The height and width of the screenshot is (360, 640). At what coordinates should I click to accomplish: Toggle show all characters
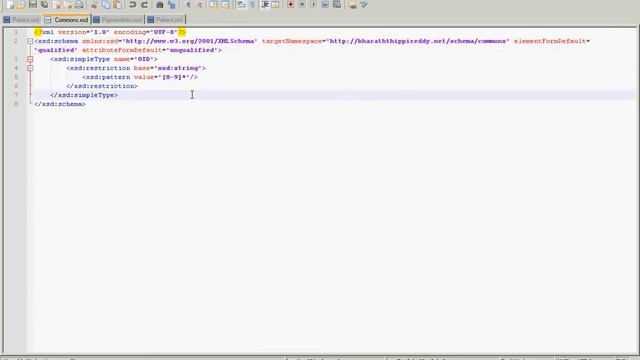252,5
